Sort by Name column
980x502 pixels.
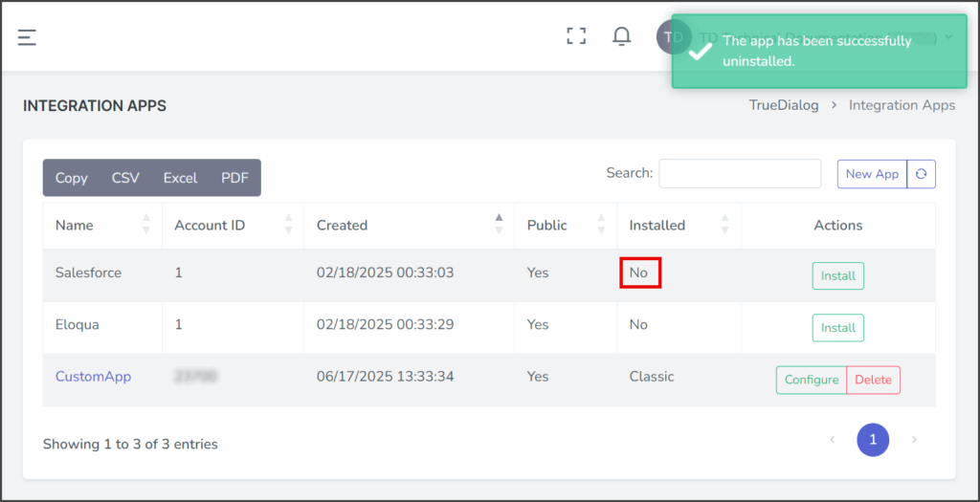102,226
